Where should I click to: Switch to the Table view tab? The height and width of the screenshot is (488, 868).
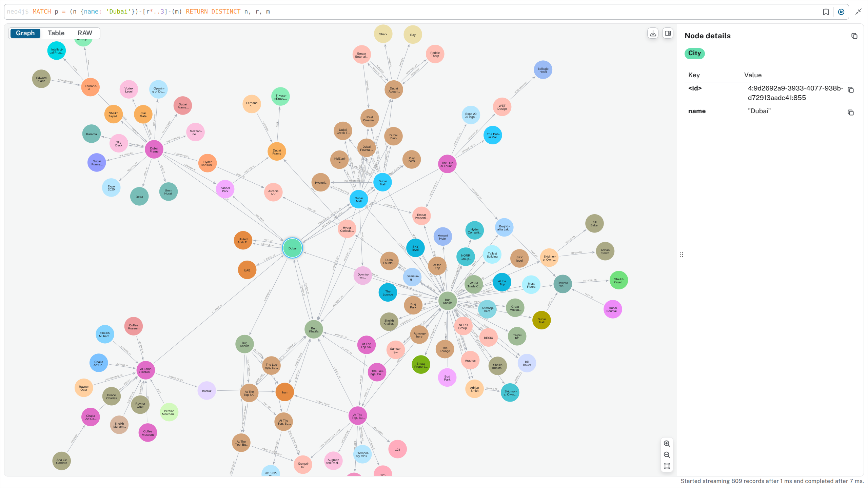coord(56,33)
